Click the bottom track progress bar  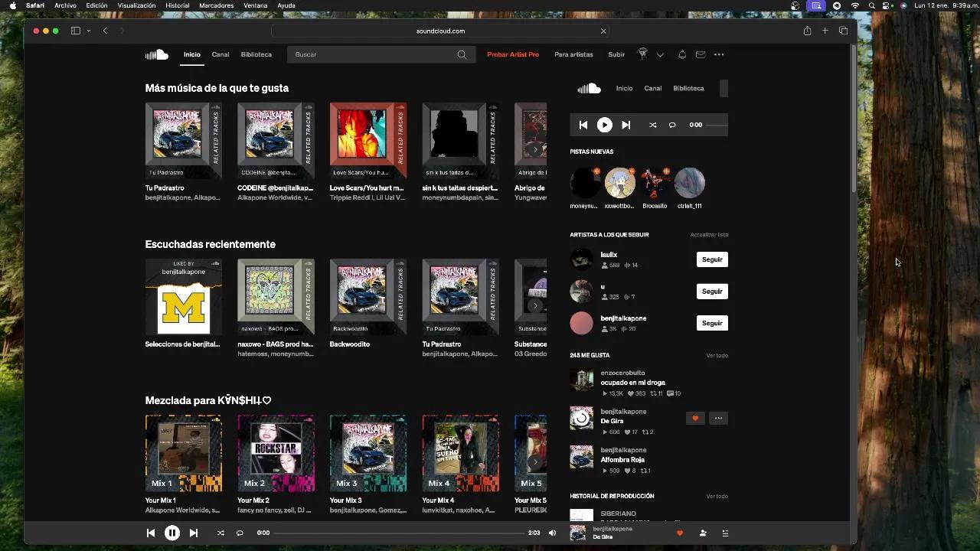point(398,533)
